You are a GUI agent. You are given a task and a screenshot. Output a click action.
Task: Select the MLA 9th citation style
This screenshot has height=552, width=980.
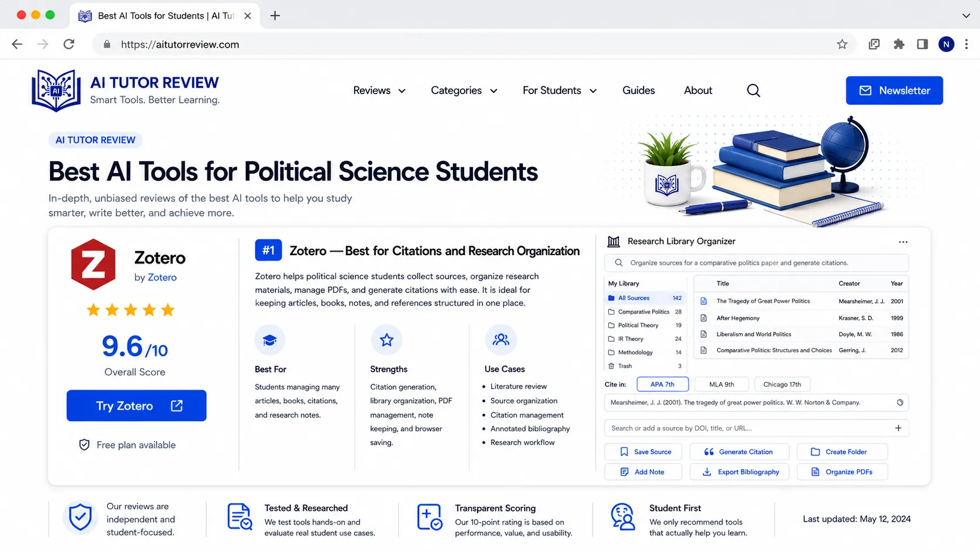pos(722,384)
